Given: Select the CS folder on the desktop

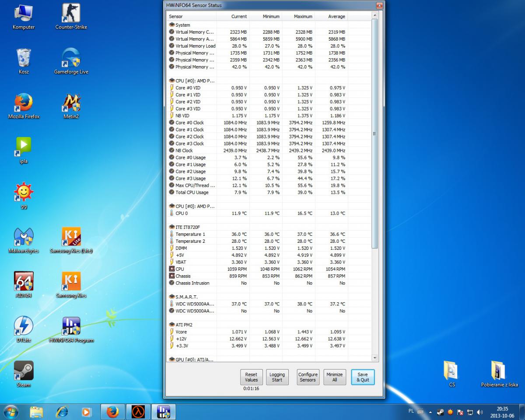Looking at the screenshot, I should (x=451, y=374).
